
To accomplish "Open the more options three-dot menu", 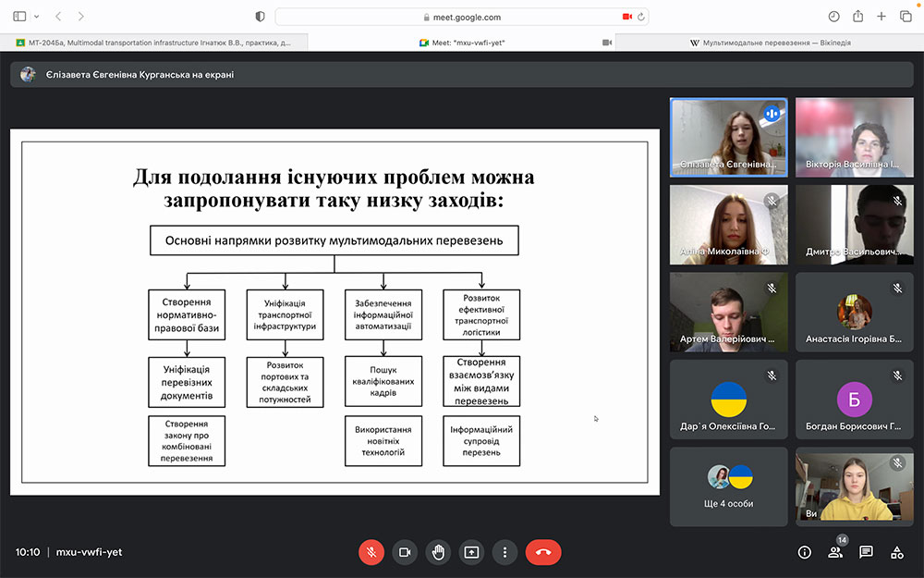I will click(x=505, y=552).
